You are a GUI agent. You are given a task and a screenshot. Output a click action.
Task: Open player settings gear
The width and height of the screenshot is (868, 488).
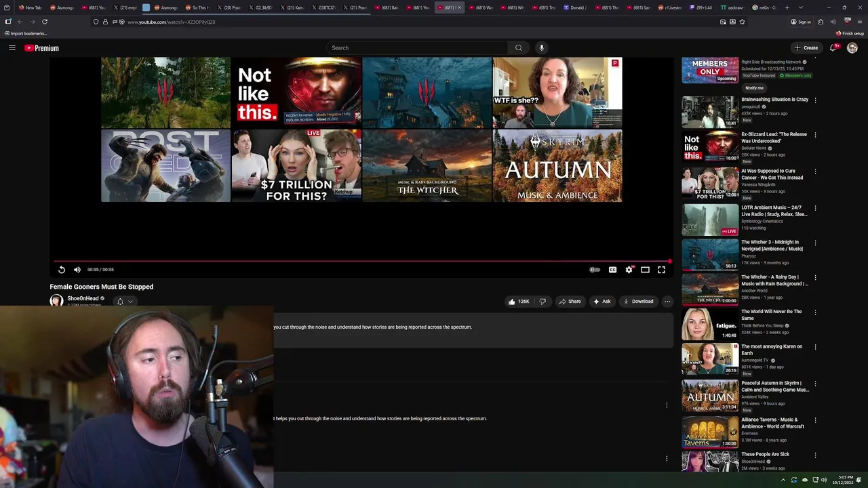[x=629, y=270]
